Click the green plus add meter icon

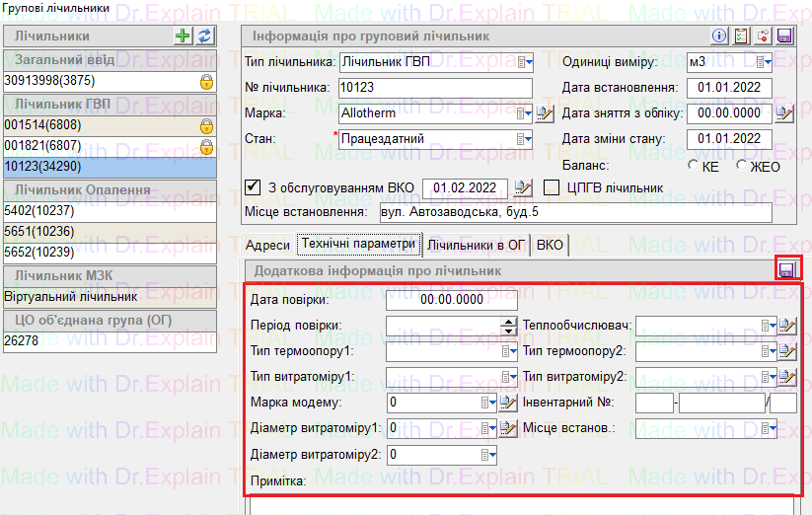pos(183,36)
